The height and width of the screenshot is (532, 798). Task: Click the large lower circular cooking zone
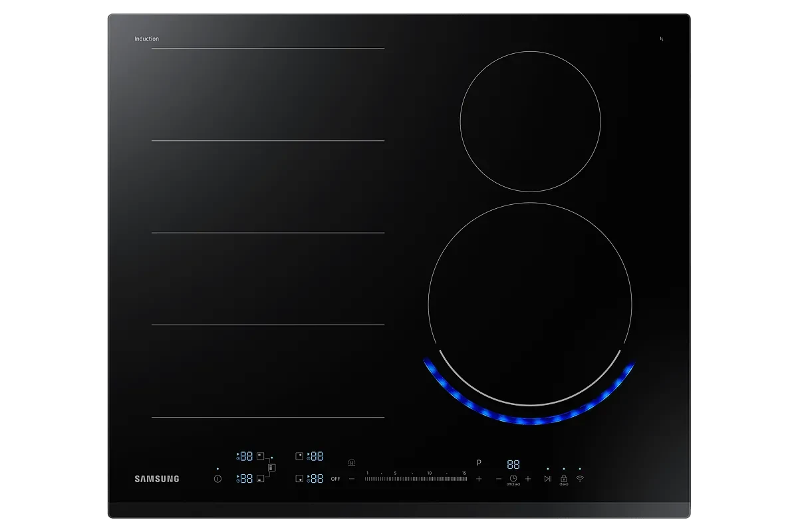pyautogui.click(x=530, y=304)
